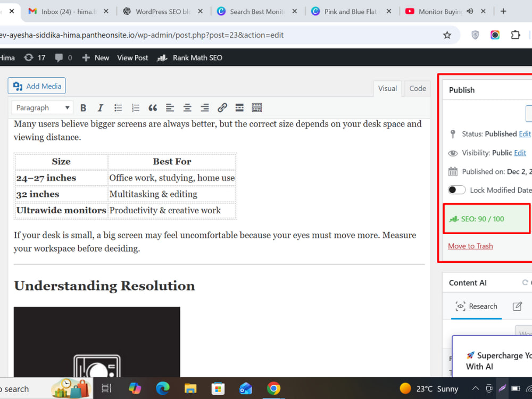Click the 'Productivity & creative work' cell
The width and height of the screenshot is (532, 399).
pos(172,210)
